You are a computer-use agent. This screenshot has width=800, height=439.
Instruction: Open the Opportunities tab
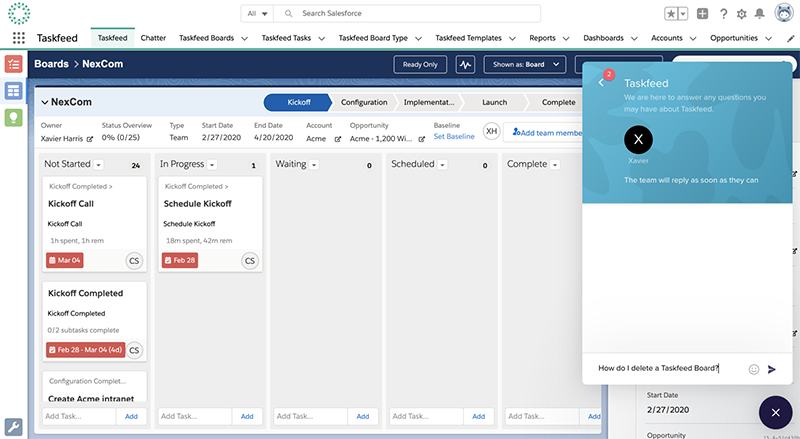pyautogui.click(x=734, y=38)
